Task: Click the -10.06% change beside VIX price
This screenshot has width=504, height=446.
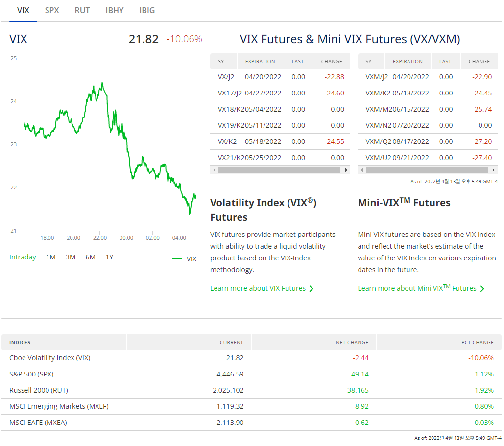Action: (x=184, y=39)
